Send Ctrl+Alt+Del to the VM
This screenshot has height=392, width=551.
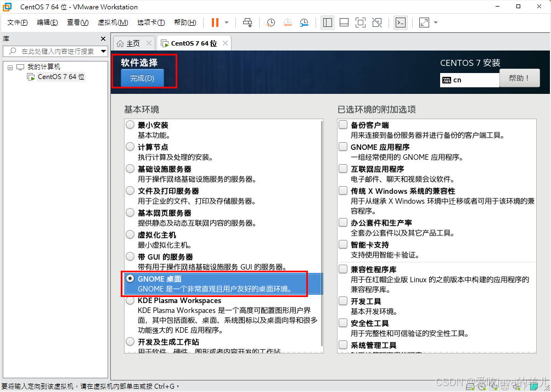click(248, 23)
